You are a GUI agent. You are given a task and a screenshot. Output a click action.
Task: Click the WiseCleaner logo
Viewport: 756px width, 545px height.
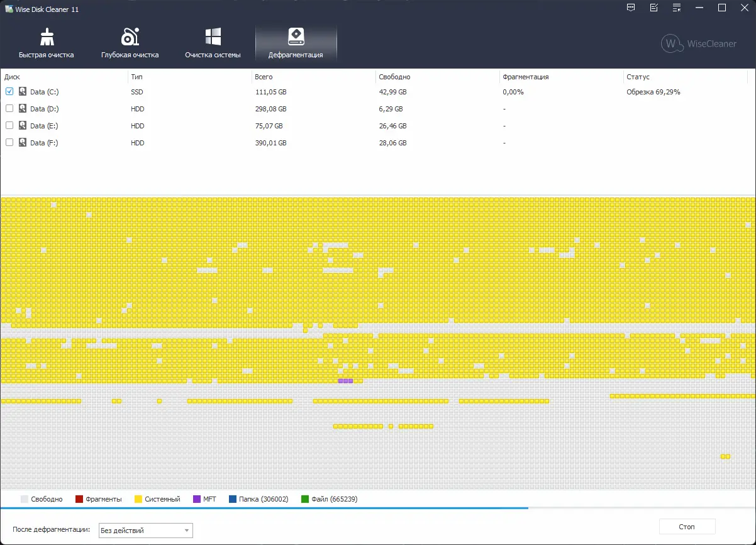point(699,43)
